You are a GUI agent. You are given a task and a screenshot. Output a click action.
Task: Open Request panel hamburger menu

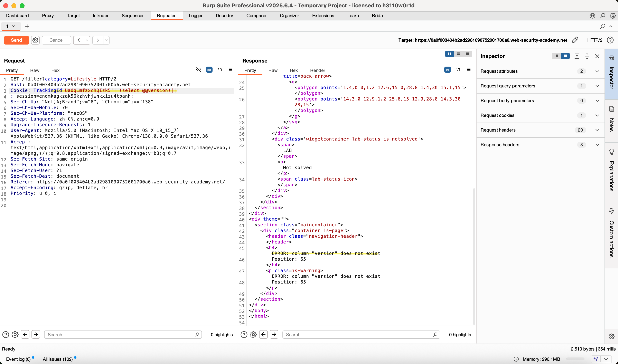coord(230,69)
